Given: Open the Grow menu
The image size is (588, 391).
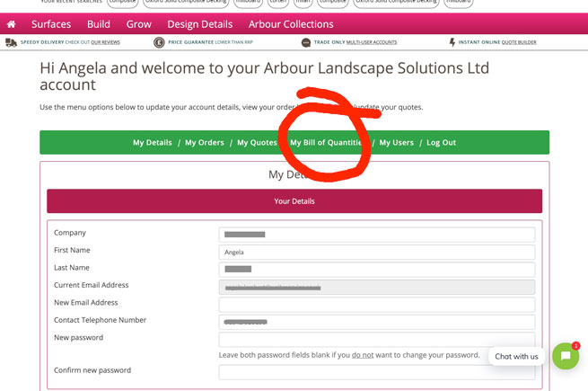Looking at the screenshot, I should 139,24.
